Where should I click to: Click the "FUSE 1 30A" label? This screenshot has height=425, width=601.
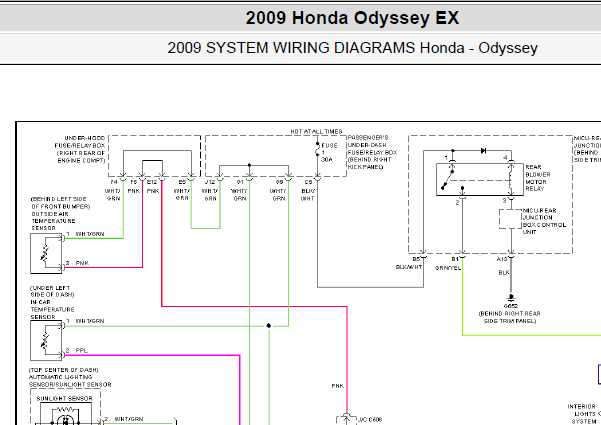[329, 153]
